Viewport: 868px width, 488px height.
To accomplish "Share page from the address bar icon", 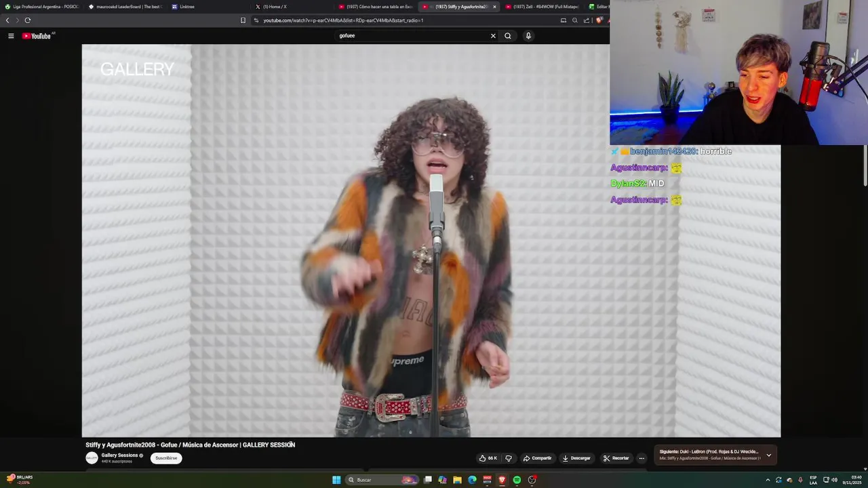I will click(587, 20).
